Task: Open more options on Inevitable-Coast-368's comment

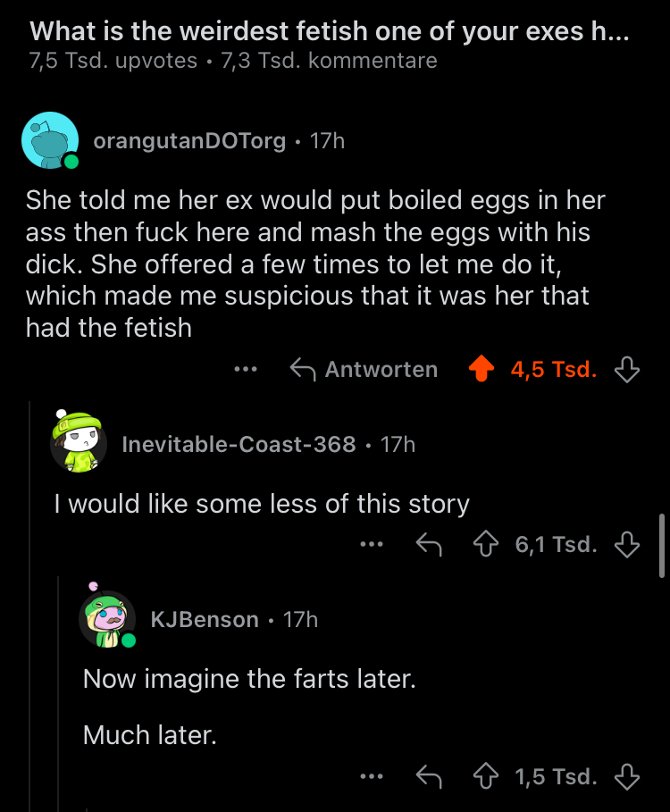Action: pos(371,544)
